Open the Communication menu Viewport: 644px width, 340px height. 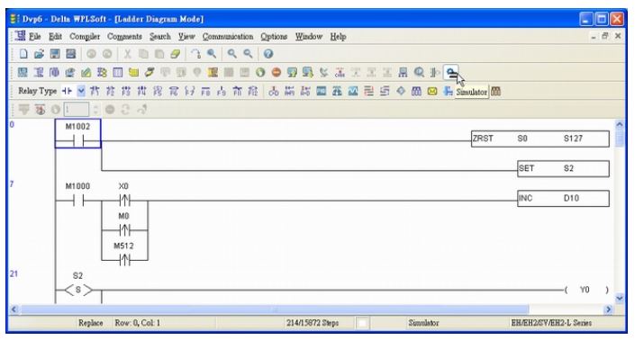(228, 37)
